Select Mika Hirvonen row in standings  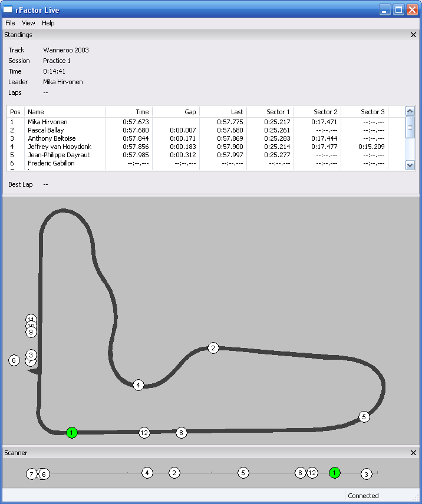coord(48,122)
